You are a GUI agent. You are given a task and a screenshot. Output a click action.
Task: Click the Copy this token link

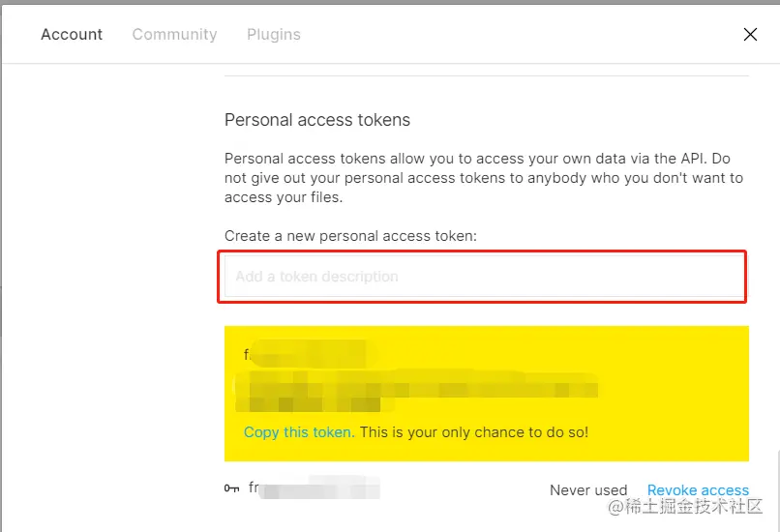point(299,432)
